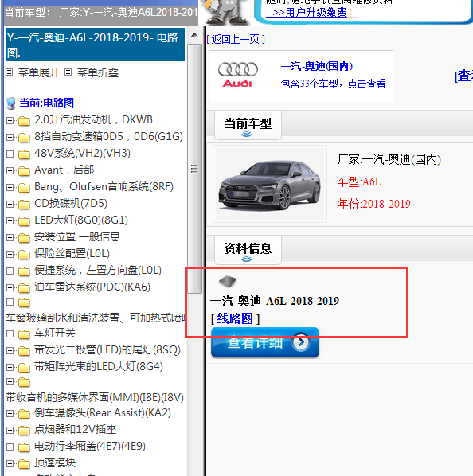Open the 当前车型 tab
This screenshot has height=476, width=473.
pos(248,125)
